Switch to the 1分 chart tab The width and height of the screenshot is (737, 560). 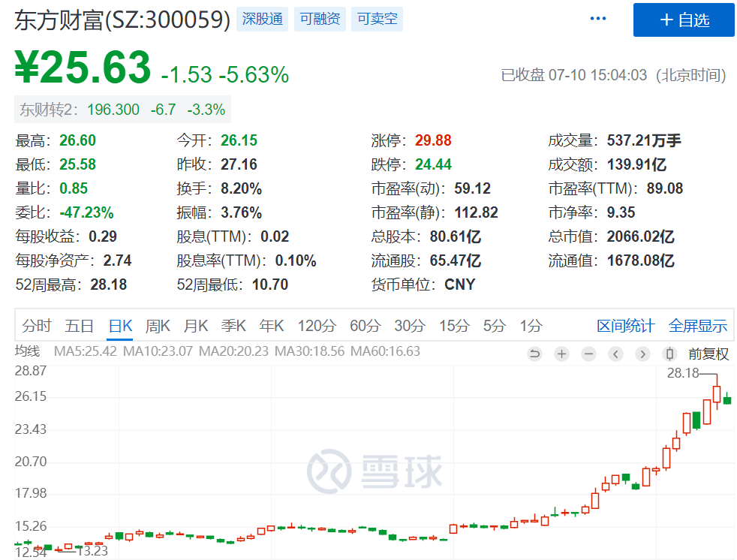[x=531, y=325]
